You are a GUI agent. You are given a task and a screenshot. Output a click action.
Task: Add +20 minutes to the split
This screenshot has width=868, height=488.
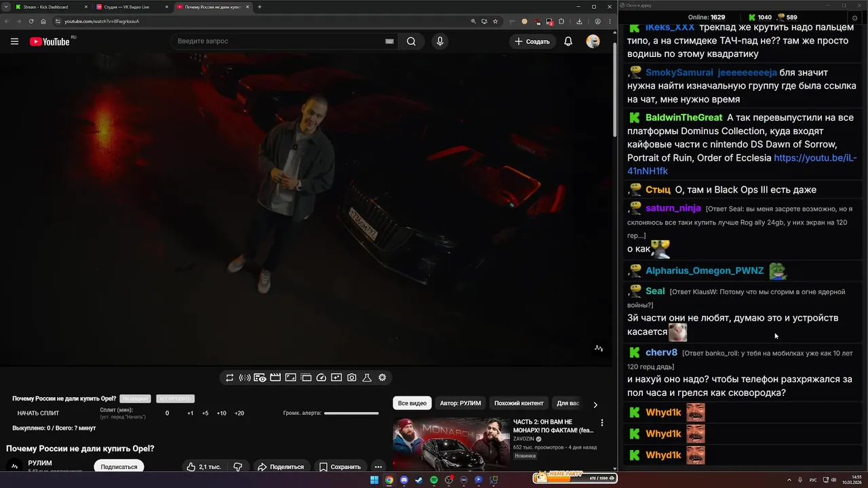pos(239,413)
